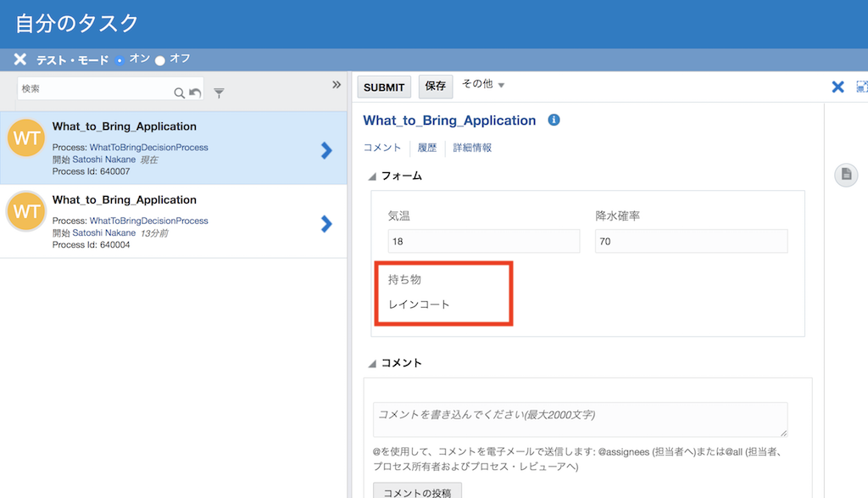The width and height of the screenshot is (868, 498).
Task: Switch to the 履歴 tab
Action: [427, 148]
